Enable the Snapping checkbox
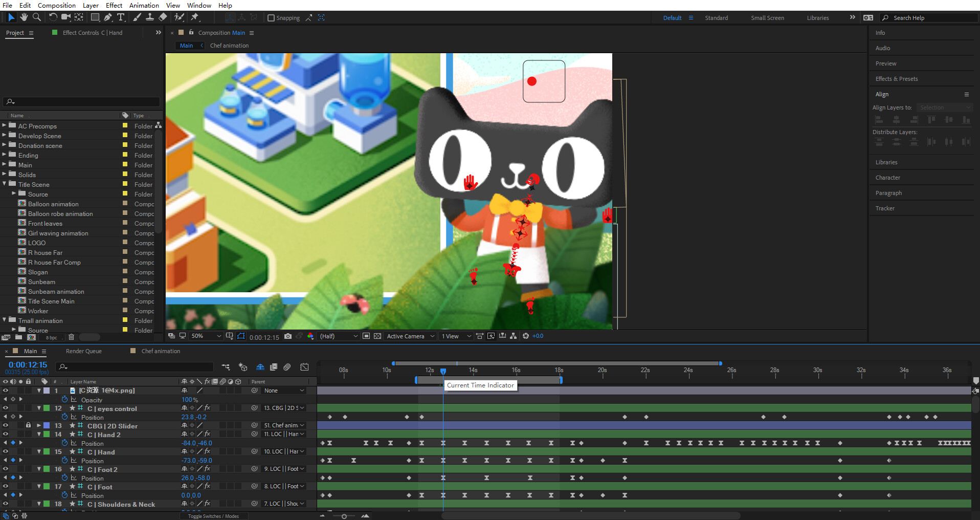This screenshot has width=980, height=520. [271, 18]
